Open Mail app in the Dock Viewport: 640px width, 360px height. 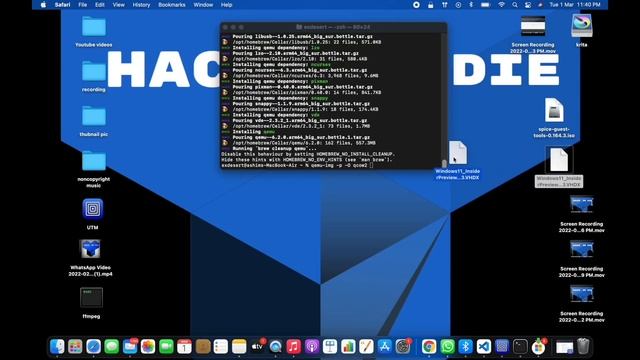point(130,347)
